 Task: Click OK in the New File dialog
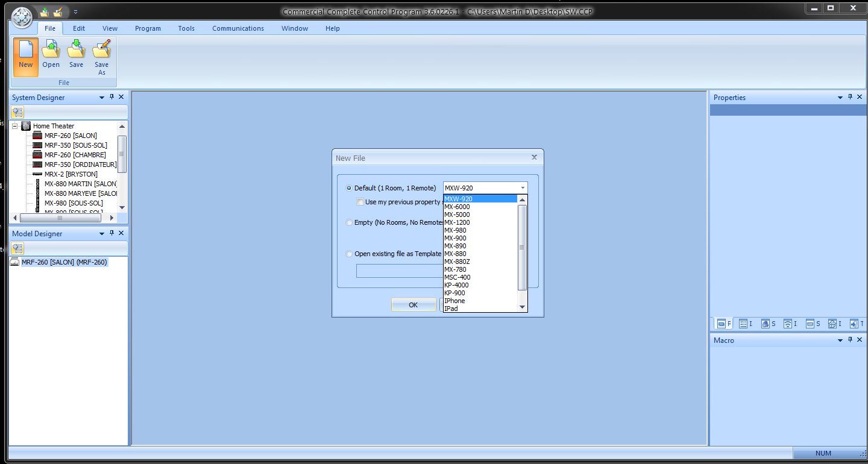tap(413, 305)
